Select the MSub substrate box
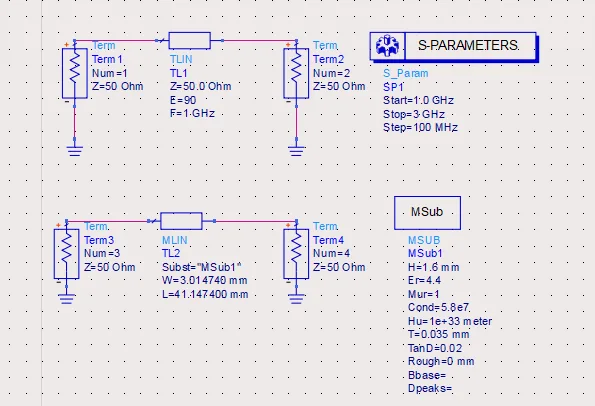 point(427,213)
